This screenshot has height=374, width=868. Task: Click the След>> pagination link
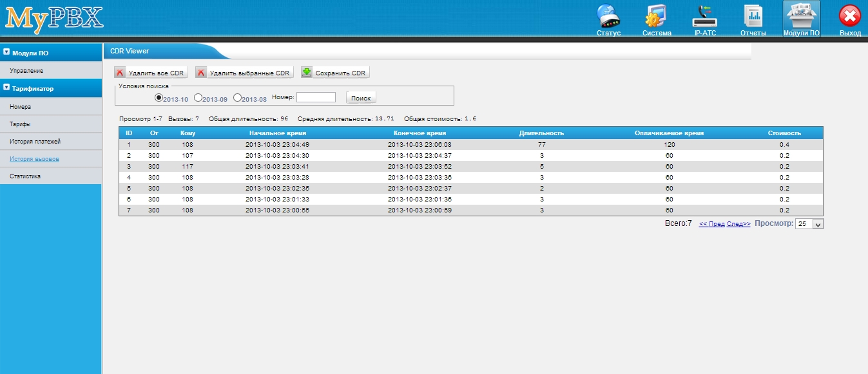(x=738, y=224)
